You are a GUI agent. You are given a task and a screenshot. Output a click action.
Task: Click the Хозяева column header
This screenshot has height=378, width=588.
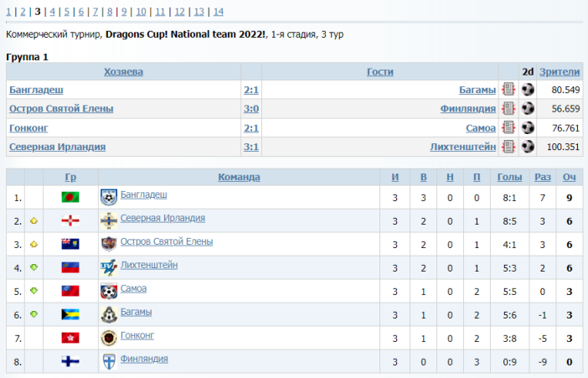click(x=123, y=72)
